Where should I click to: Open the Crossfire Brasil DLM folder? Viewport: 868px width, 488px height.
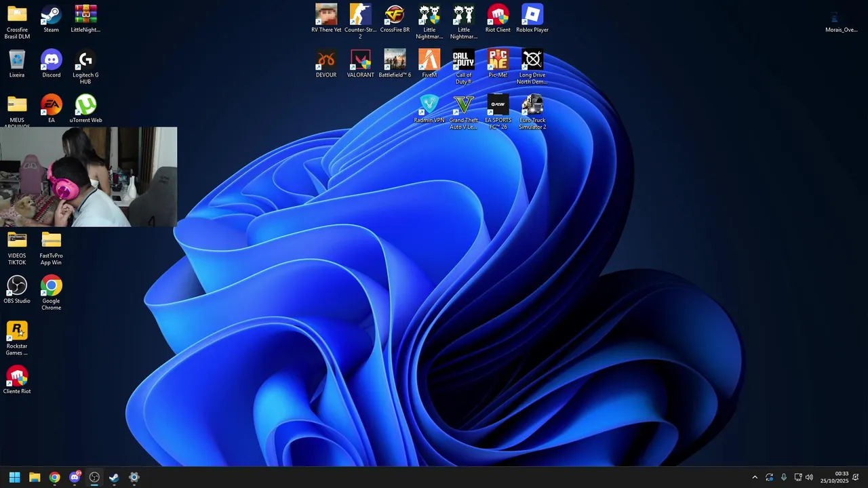17,21
